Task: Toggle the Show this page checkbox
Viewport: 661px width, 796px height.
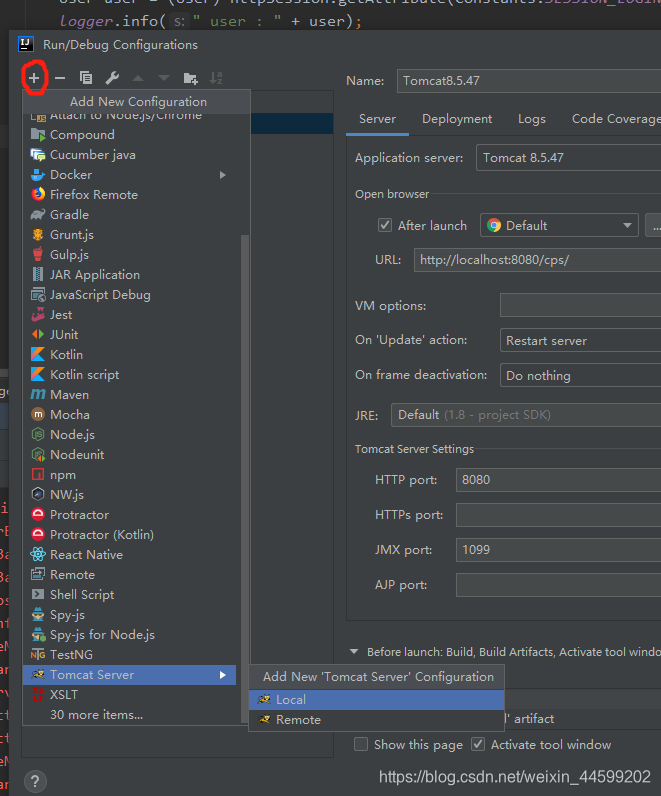Action: point(361,745)
